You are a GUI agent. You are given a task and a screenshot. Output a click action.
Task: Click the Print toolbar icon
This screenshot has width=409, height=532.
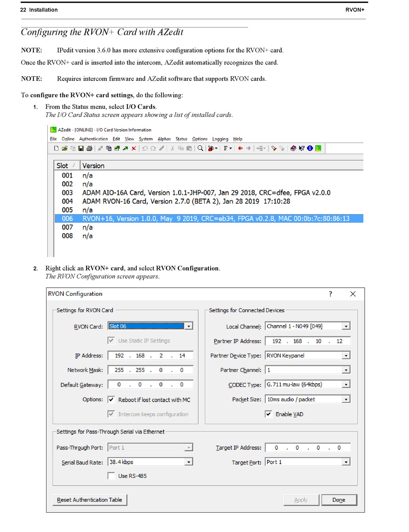pos(89,148)
